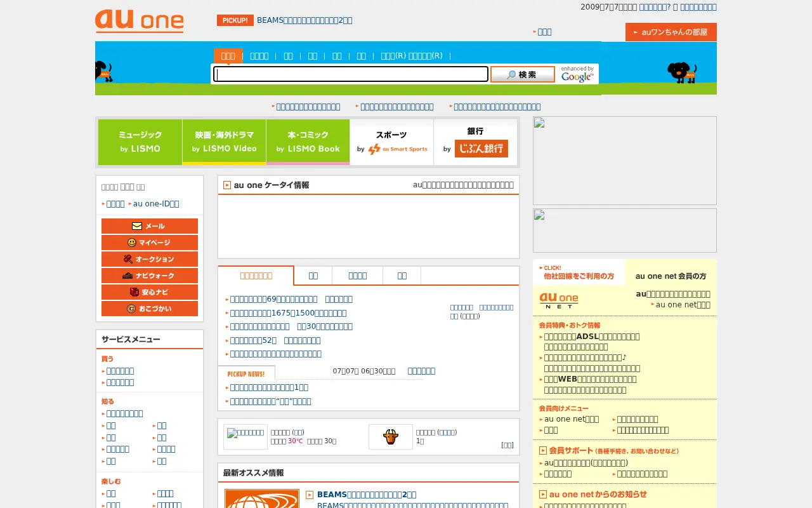This screenshot has width=812, height=508.
Task: Open the bull horoscope icon
Action: (x=390, y=437)
